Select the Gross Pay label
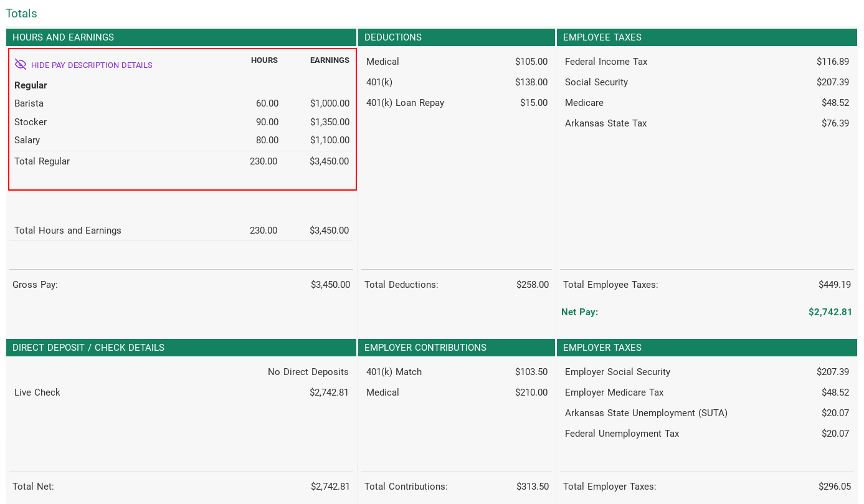This screenshot has height=504, width=864. pos(35,285)
